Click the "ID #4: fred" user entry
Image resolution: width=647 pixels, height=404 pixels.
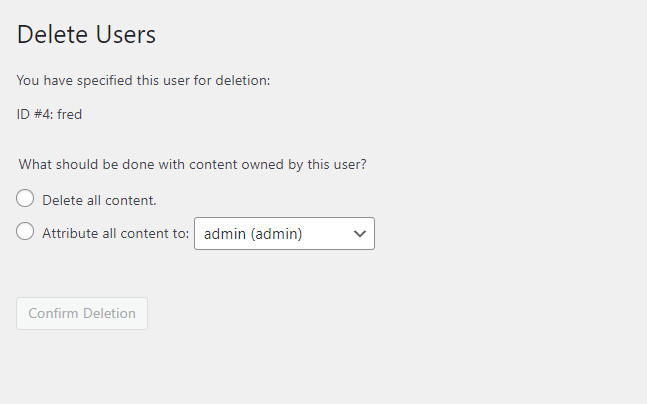[50, 114]
